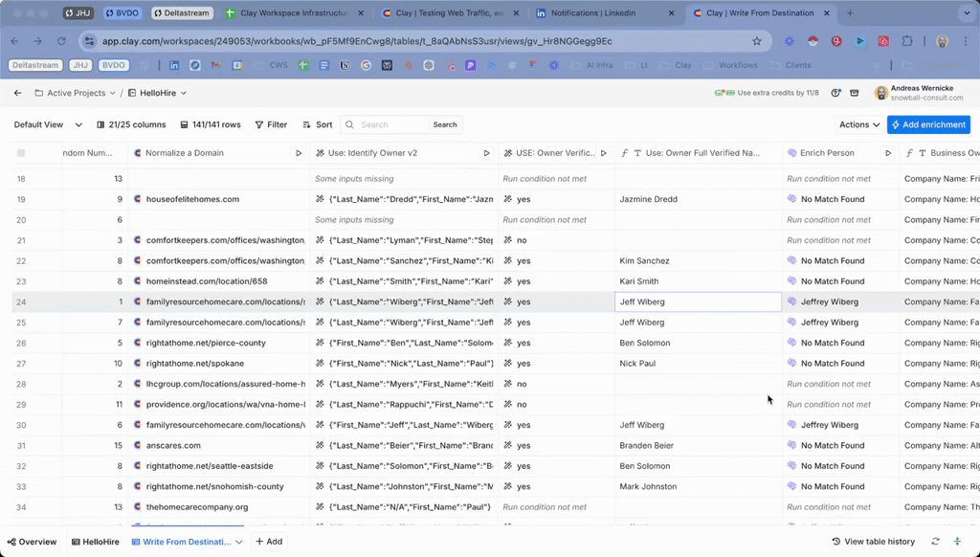Open the gift box icon near credits
Screen dimensions: 980x557
click(855, 93)
